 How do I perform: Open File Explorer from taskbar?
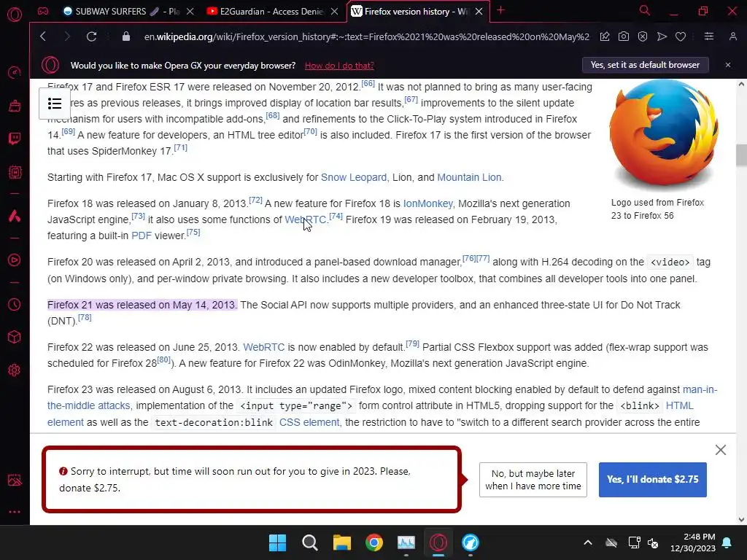tap(342, 542)
